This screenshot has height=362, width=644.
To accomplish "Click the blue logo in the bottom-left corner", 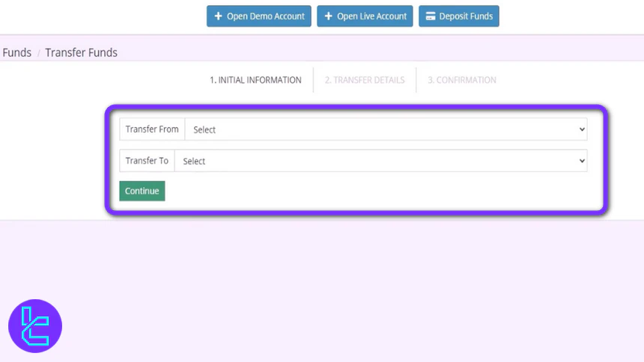I will coord(34,327).
